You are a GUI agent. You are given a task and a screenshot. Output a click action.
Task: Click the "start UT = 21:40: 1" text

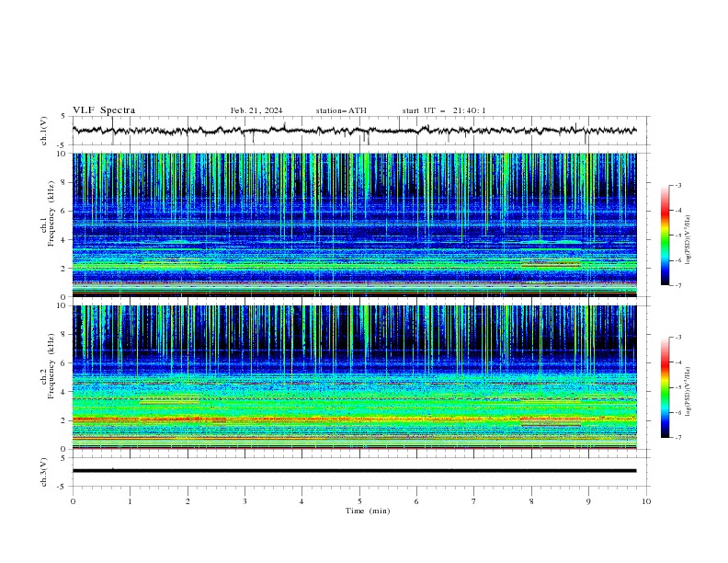point(444,110)
